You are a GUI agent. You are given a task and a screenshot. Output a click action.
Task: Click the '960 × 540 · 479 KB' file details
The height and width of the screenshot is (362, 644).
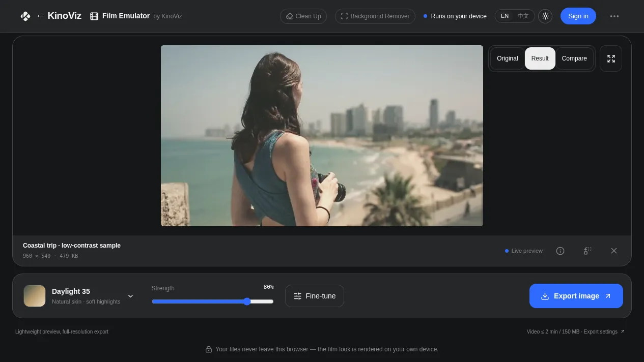[x=50, y=256]
